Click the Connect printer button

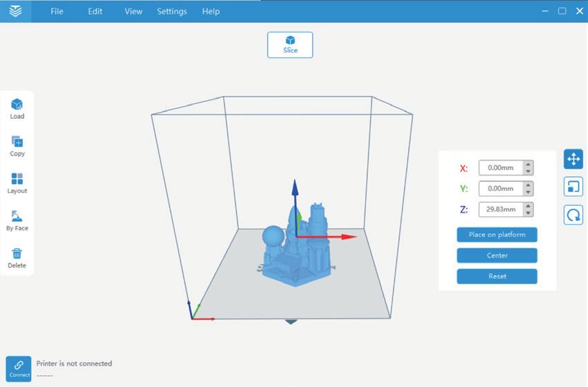click(19, 368)
